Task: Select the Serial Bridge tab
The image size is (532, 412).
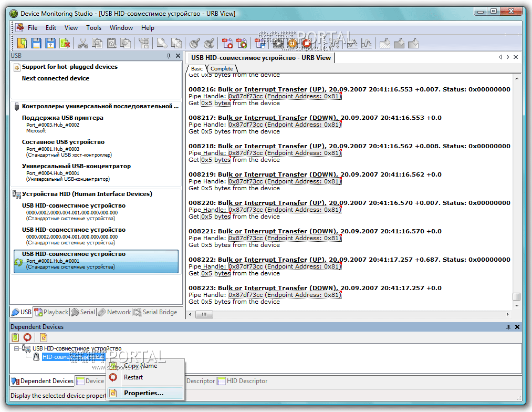Action: click(x=155, y=312)
